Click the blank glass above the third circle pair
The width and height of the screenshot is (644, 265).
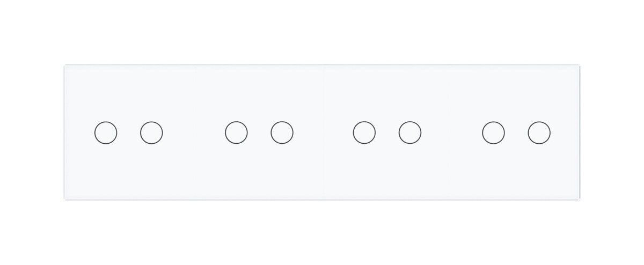point(387,93)
